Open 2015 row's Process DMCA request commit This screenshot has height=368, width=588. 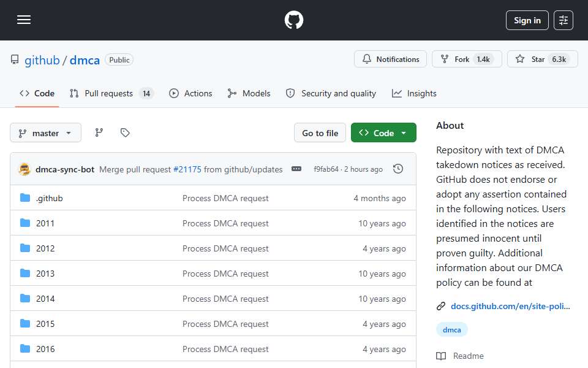pos(225,324)
